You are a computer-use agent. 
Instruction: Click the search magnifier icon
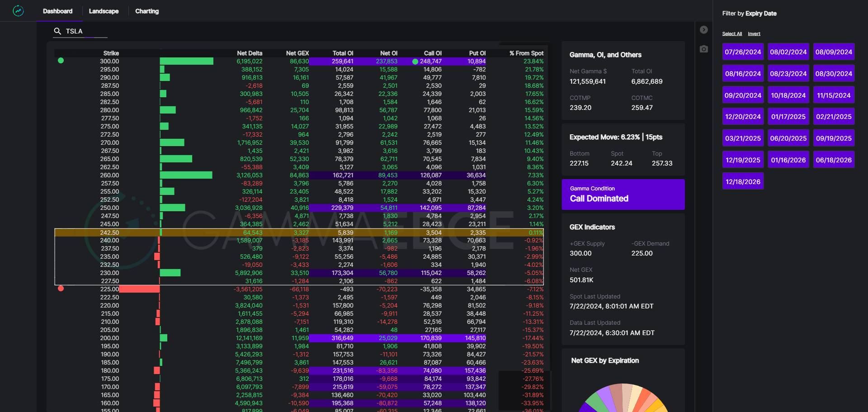tap(57, 31)
